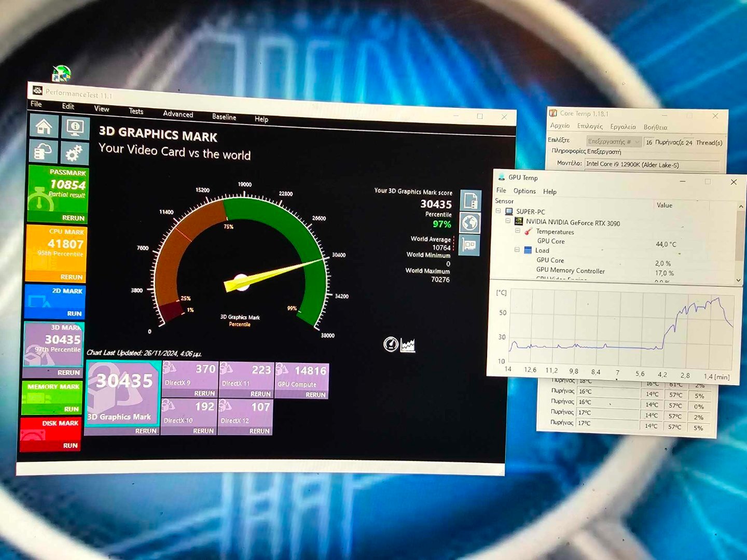Rerun the DirectX 11 test
Screen dimensions: 747x560
pos(260,394)
